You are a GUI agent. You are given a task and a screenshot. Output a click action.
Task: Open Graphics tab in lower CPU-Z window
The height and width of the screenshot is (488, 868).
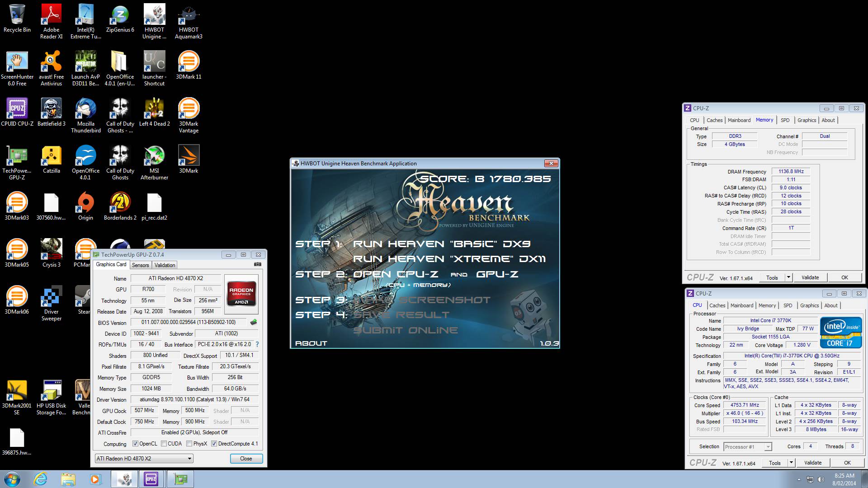tap(809, 305)
